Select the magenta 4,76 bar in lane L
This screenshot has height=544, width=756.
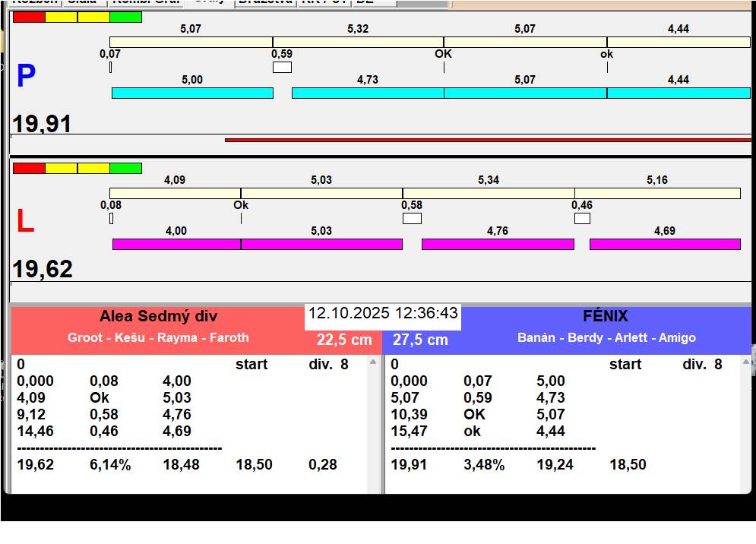(498, 244)
